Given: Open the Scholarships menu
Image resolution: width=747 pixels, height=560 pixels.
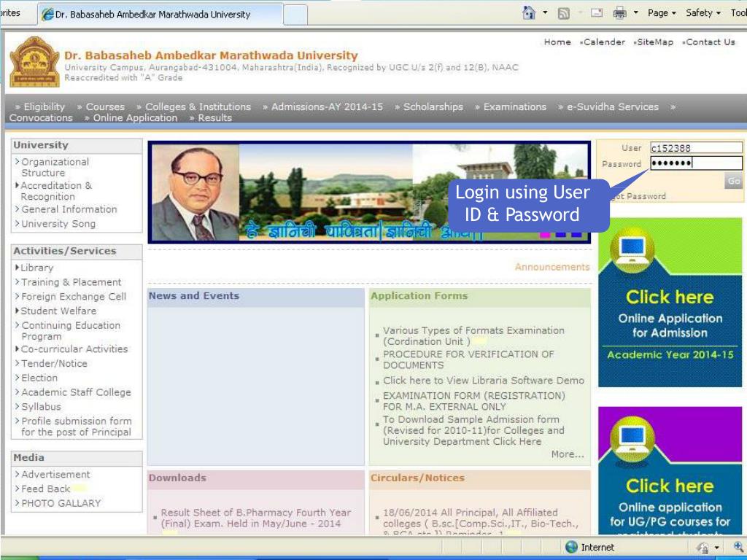Looking at the screenshot, I should point(433,106).
